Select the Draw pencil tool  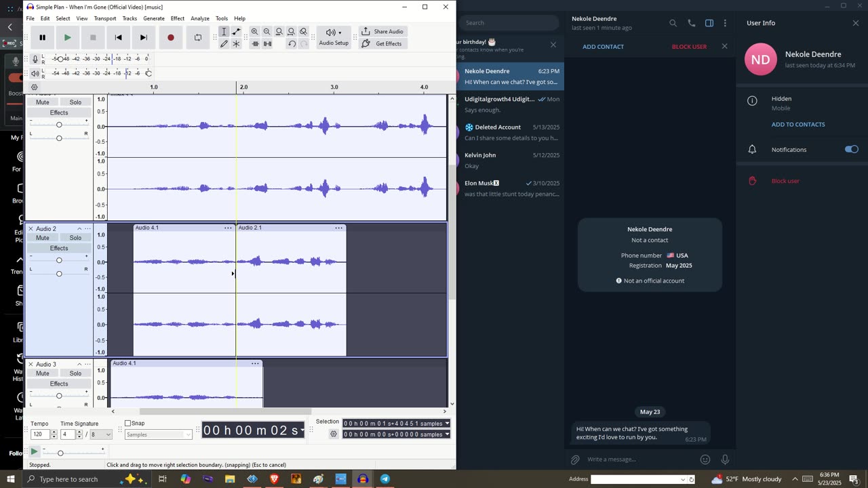pyautogui.click(x=224, y=44)
